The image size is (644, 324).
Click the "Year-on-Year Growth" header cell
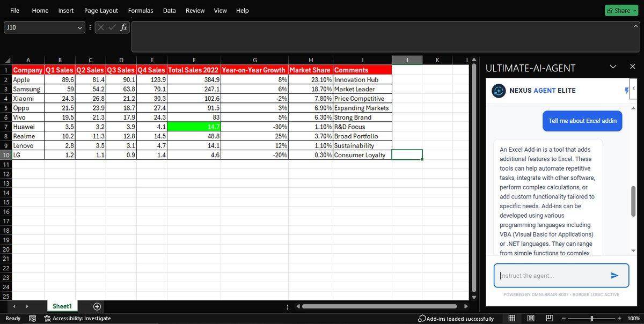pyautogui.click(x=254, y=70)
